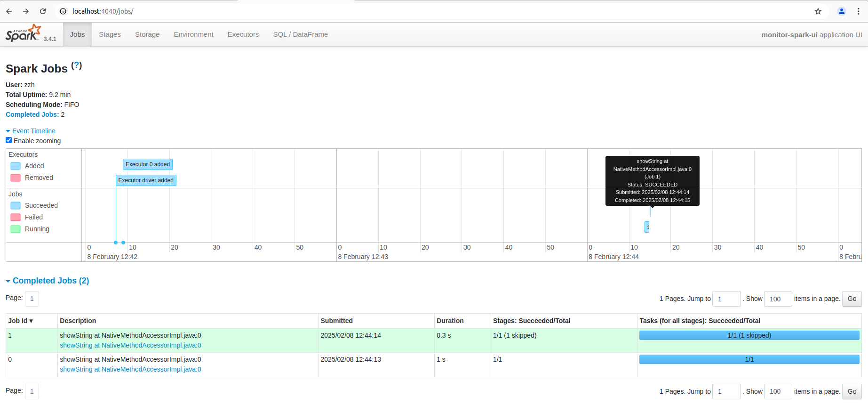
Task: Open the Spark Jobs help tooltip (?)
Action: pyautogui.click(x=77, y=65)
